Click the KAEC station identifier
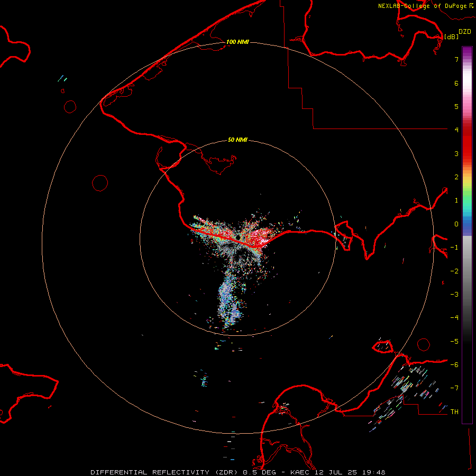 coord(301,472)
